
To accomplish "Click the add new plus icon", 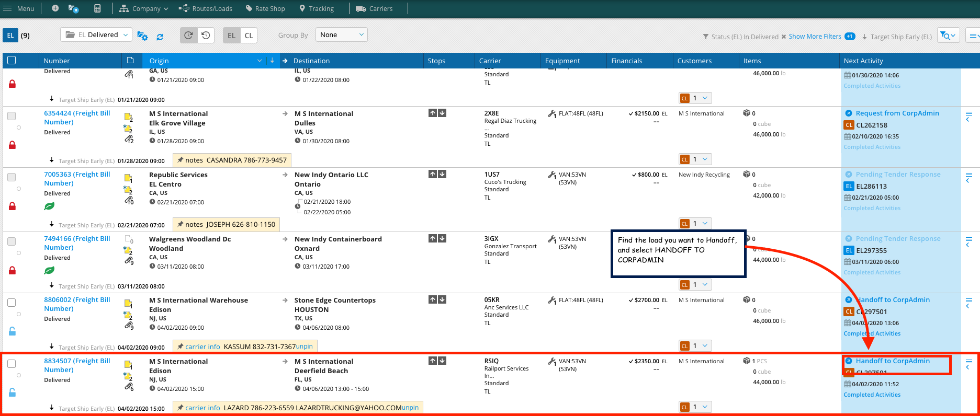I will tap(55, 8).
